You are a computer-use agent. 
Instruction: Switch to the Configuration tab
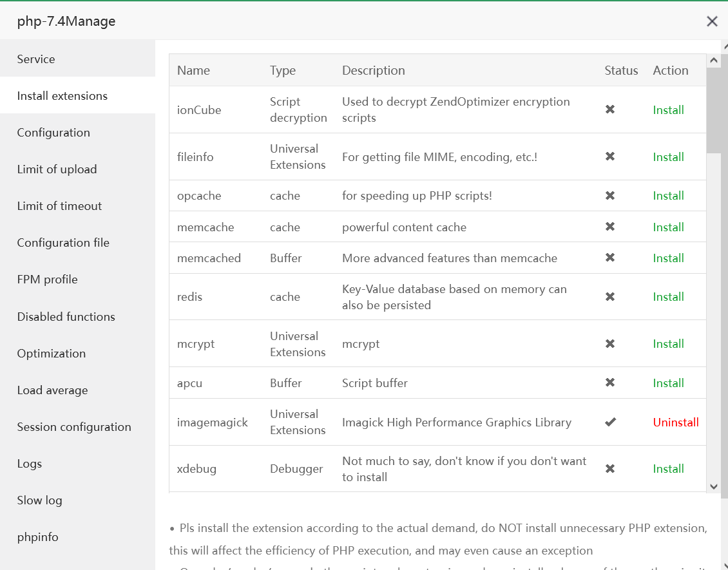point(53,133)
